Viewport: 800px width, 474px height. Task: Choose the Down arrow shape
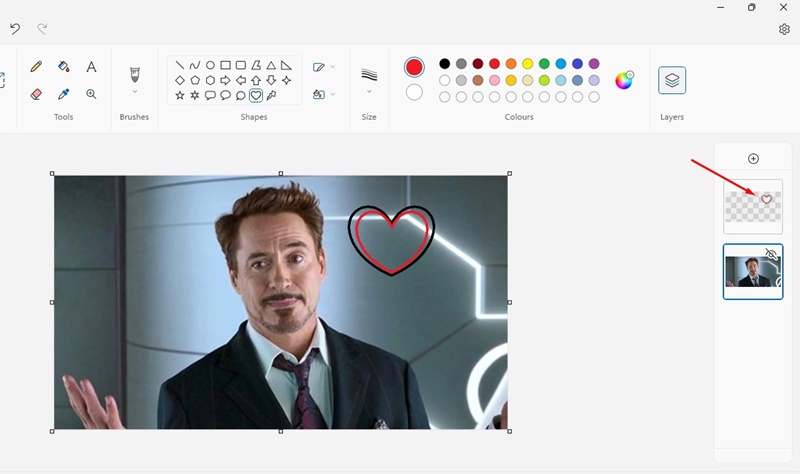(271, 80)
